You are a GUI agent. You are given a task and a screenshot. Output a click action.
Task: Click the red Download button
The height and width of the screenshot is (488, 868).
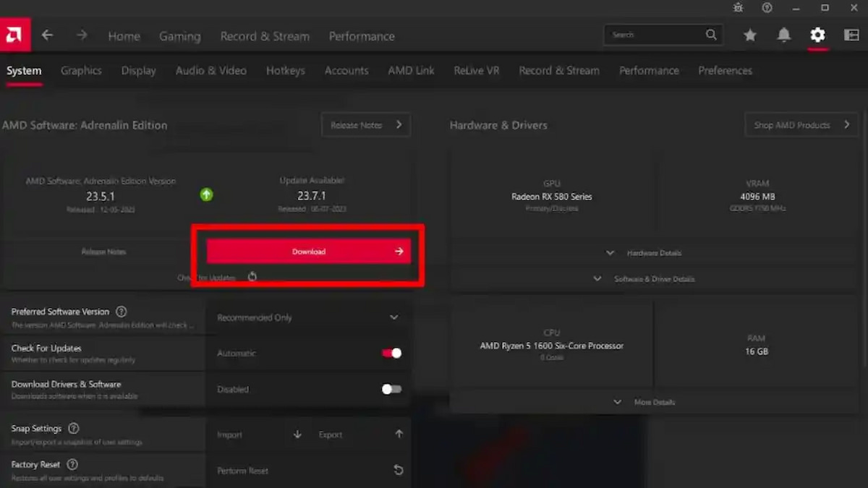pyautogui.click(x=309, y=252)
